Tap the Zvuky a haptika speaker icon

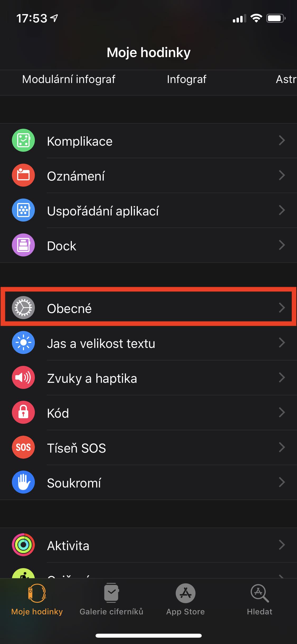(23, 377)
